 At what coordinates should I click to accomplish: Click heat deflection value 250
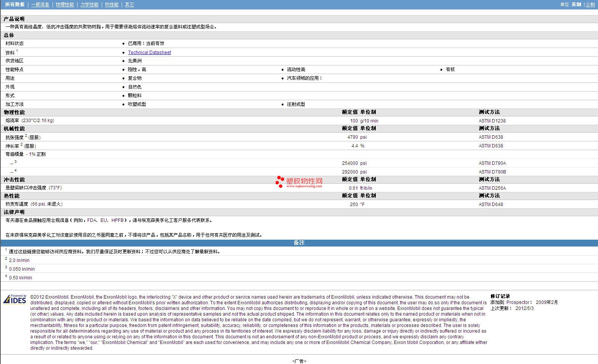coord(354,204)
